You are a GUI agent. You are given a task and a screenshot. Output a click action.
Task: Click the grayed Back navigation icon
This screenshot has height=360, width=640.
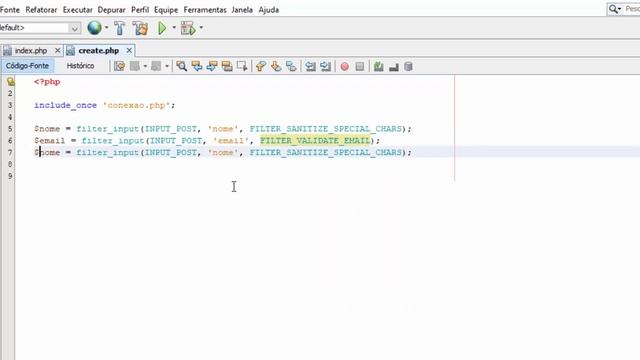pyautogui.click(x=135, y=66)
